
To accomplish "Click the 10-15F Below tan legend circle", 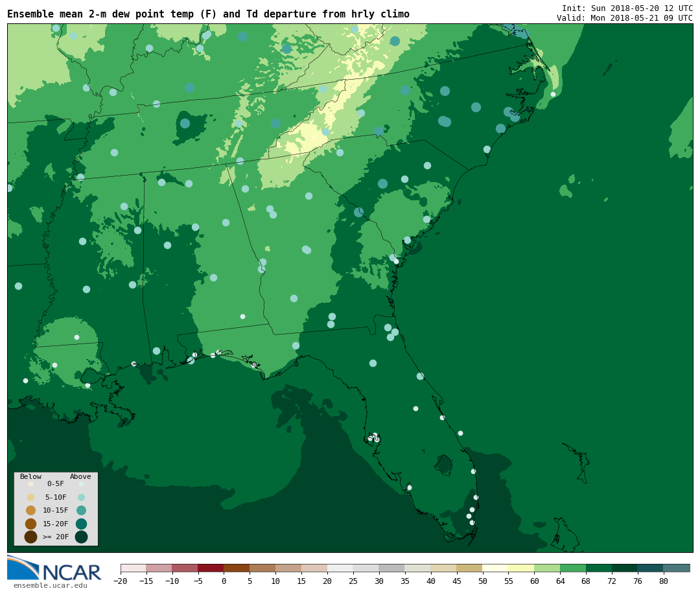I will pos(30,510).
